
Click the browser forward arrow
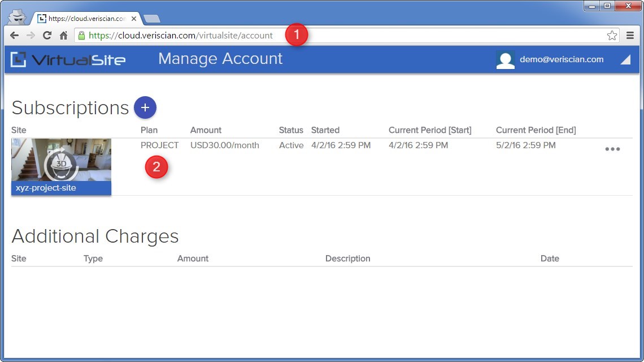(x=31, y=36)
